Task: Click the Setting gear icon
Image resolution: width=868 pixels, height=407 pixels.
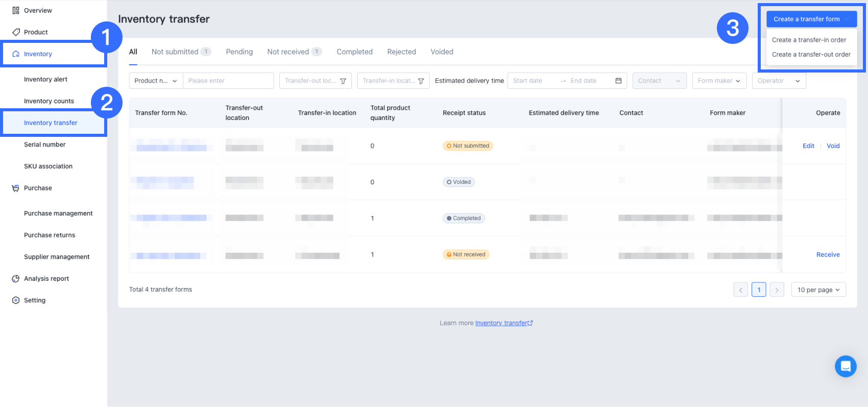Action: 16,300
